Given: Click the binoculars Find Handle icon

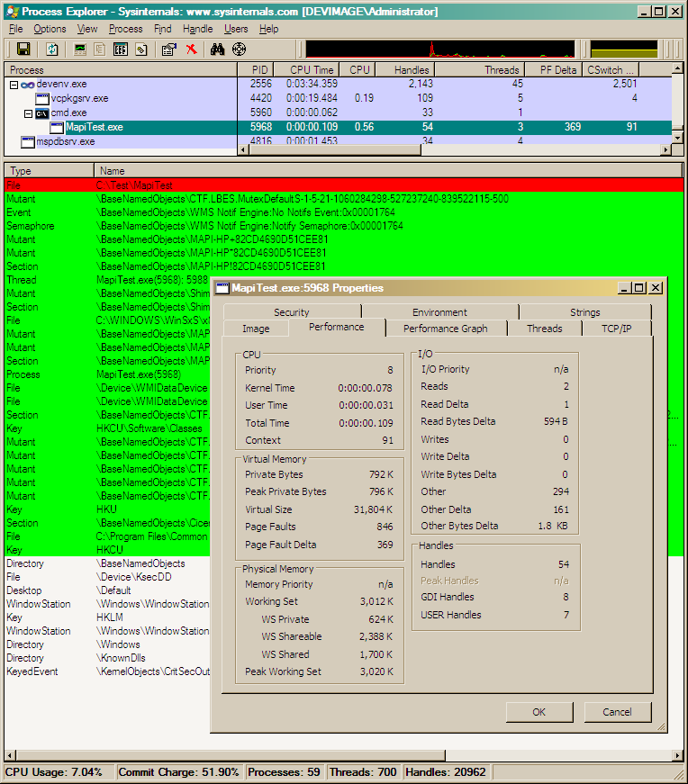Looking at the screenshot, I should 218,49.
